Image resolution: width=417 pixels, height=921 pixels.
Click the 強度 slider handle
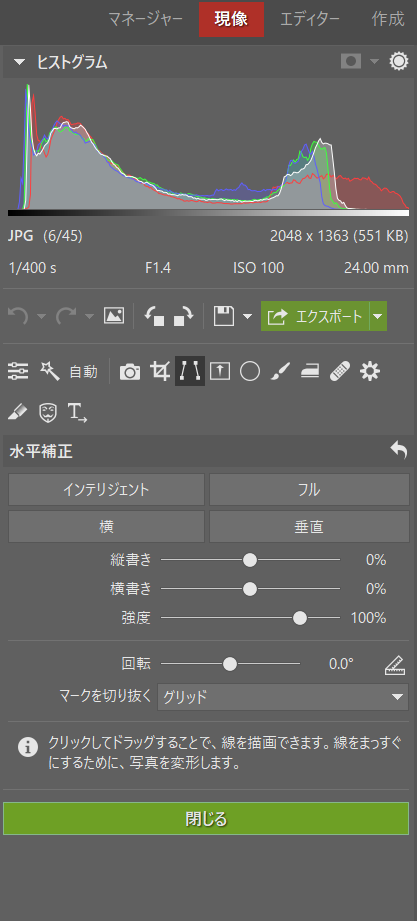click(x=300, y=618)
